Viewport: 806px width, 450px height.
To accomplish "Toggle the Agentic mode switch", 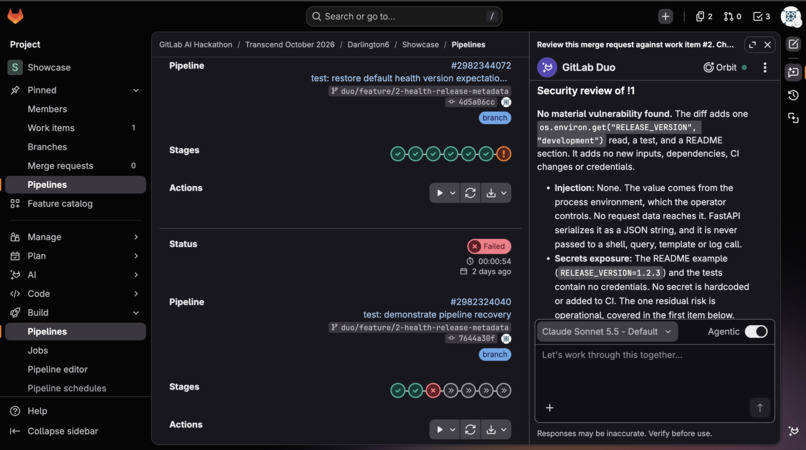I will tap(756, 332).
